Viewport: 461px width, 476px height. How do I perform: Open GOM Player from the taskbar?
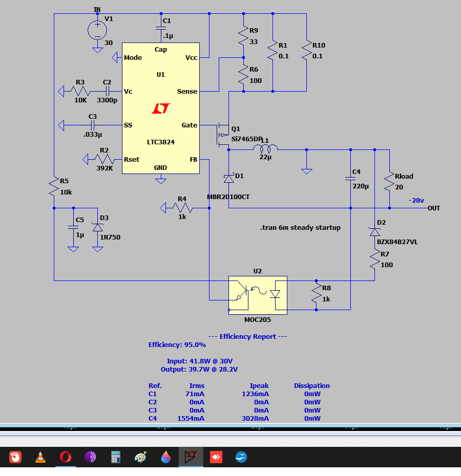15,457
